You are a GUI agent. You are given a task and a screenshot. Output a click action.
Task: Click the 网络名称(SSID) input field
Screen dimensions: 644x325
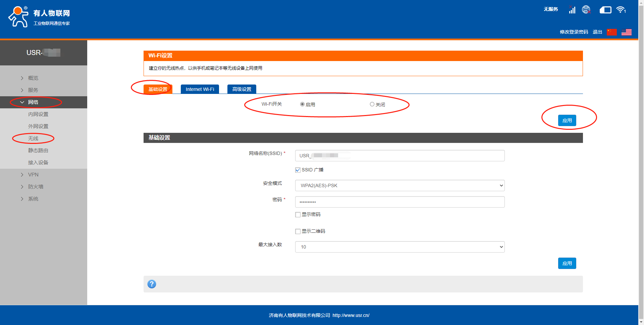(399, 156)
